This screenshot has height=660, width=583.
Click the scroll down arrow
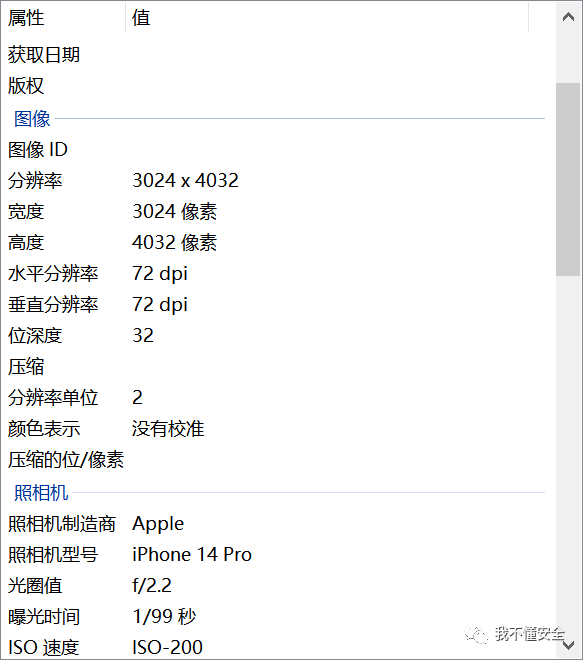tap(568, 645)
